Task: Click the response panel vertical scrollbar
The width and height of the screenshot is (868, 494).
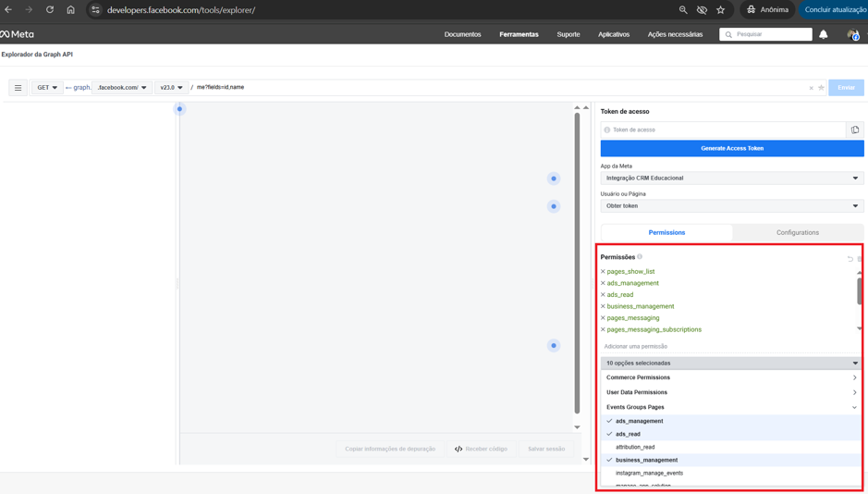Action: [577, 263]
